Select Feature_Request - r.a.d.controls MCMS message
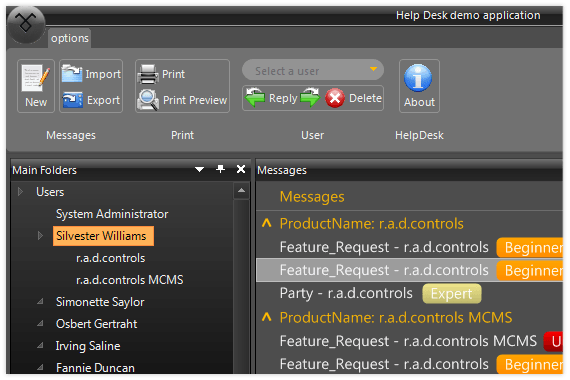 (408, 341)
